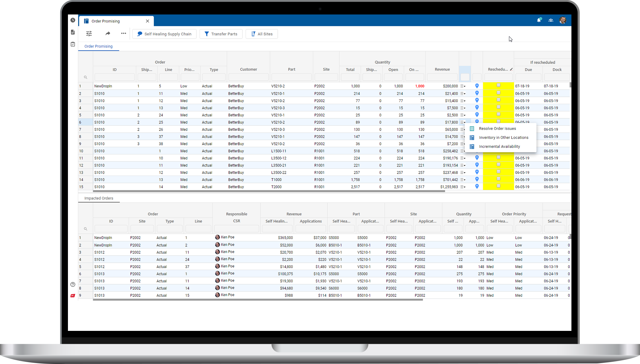Expand the row action dropdown on row 6
The image size is (640, 364).
coord(463,122)
